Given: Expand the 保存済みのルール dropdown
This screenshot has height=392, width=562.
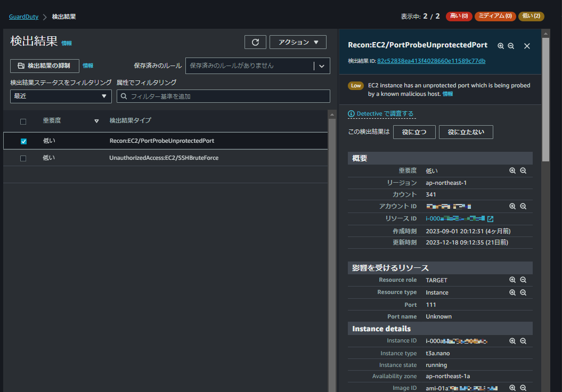Looking at the screenshot, I should tap(321, 66).
